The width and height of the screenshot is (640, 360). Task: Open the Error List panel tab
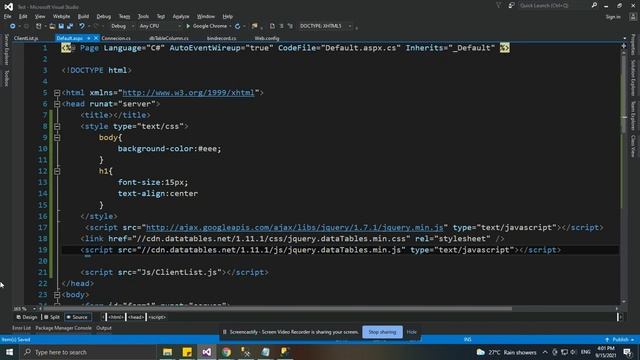tap(21, 328)
